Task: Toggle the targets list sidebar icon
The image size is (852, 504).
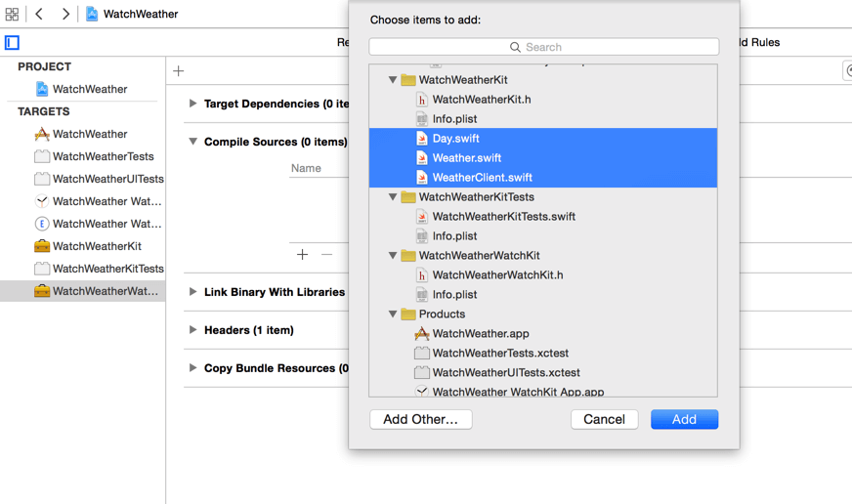Action: click(x=12, y=43)
